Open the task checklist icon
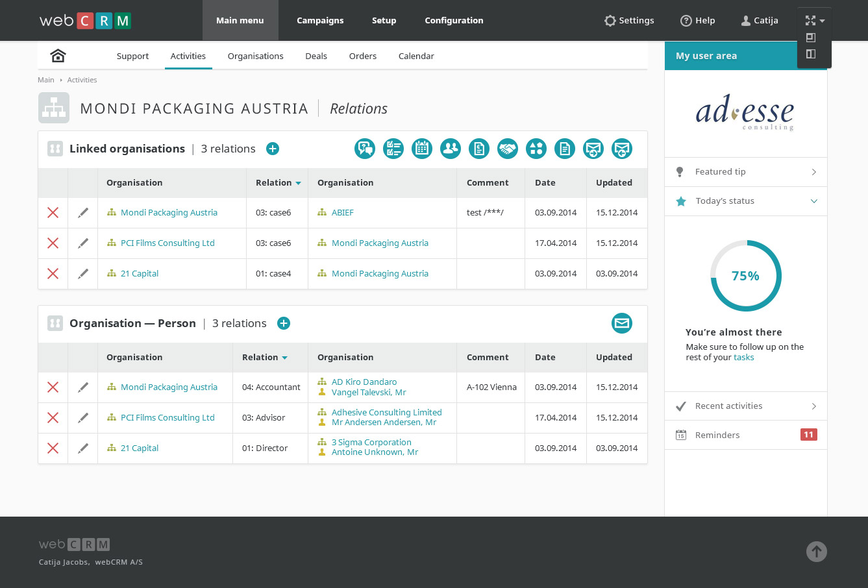Image resolution: width=868 pixels, height=588 pixels. click(x=393, y=149)
